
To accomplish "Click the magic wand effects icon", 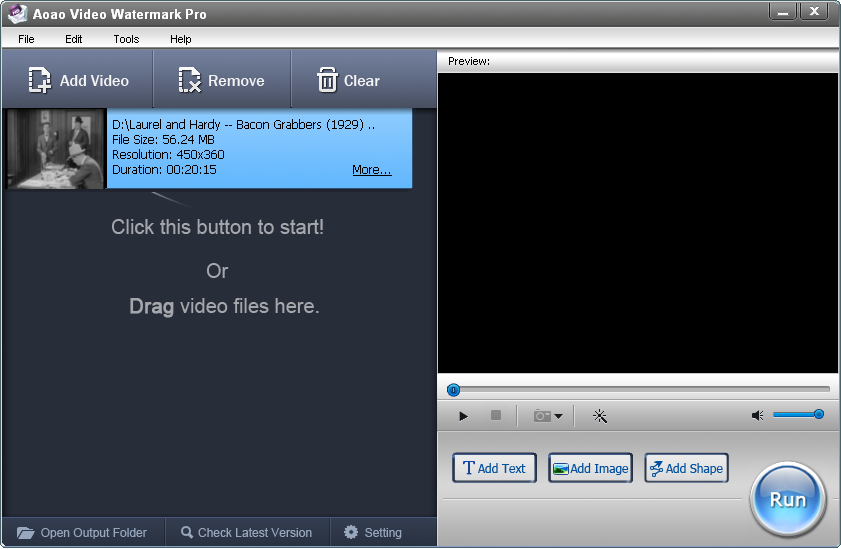I will [600, 416].
